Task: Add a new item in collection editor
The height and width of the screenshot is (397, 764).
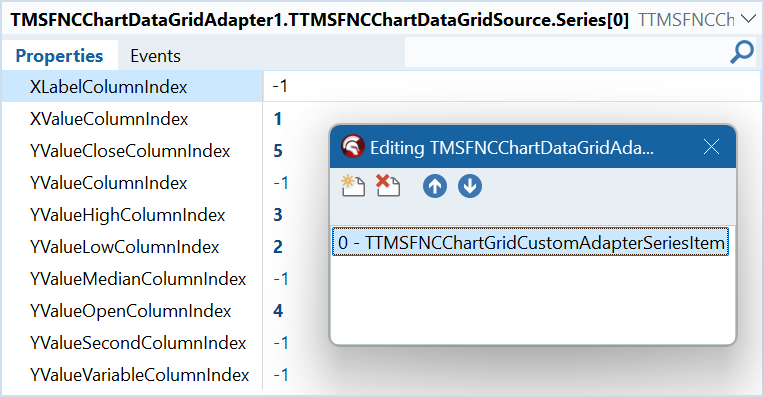Action: pyautogui.click(x=353, y=186)
